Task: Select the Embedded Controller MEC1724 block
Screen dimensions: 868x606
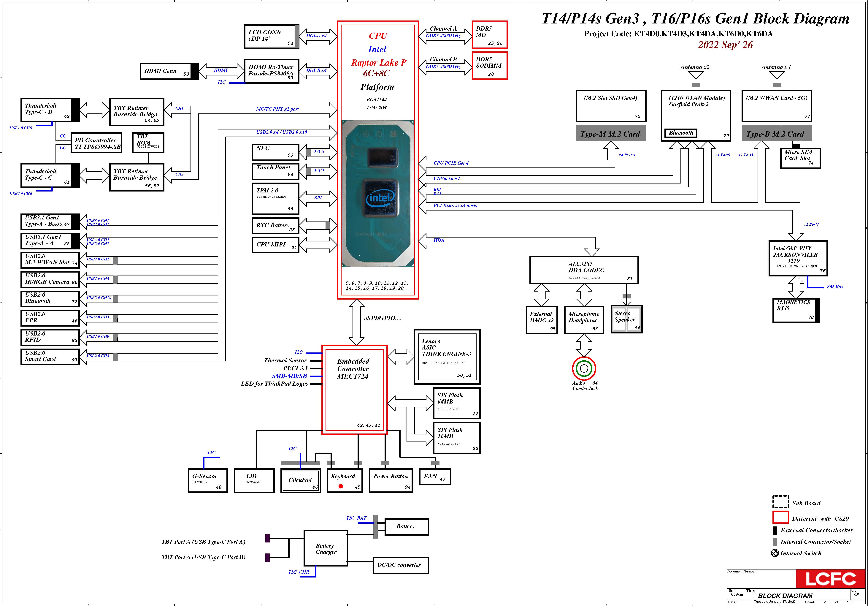Action: click(355, 390)
